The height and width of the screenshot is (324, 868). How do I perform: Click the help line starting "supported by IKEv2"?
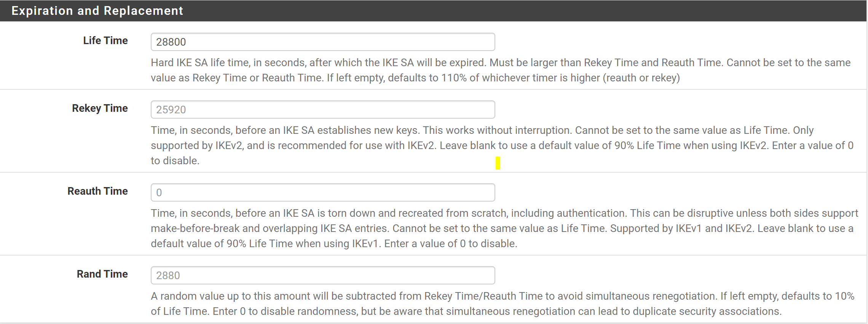tap(502, 146)
